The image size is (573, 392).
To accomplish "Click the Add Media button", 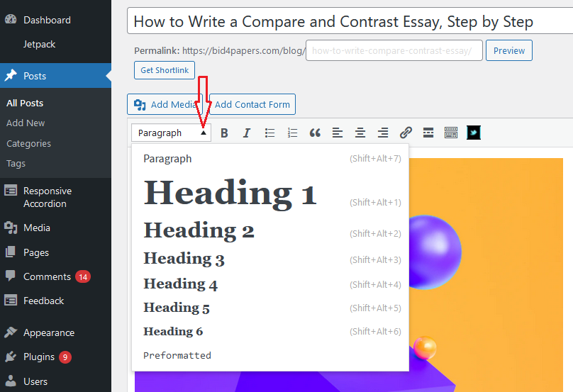I will pyautogui.click(x=165, y=104).
